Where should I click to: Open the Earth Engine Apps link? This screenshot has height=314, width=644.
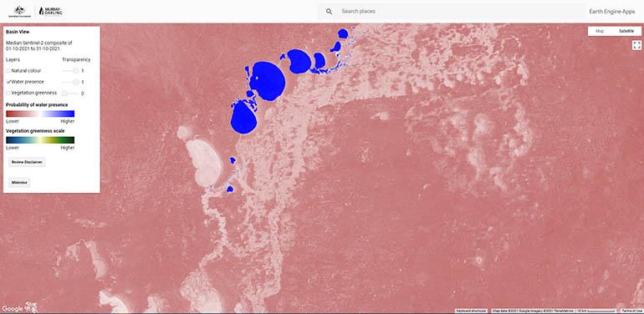point(612,12)
